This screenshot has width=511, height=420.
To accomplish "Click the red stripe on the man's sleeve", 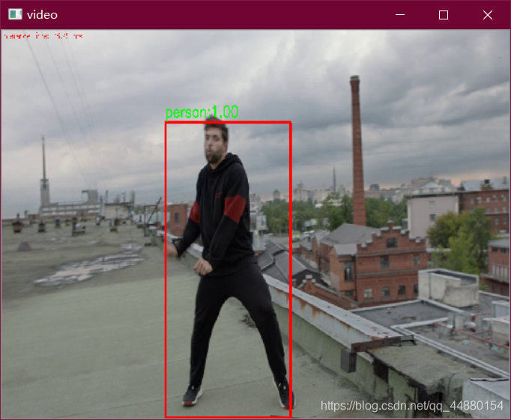I will tap(234, 209).
